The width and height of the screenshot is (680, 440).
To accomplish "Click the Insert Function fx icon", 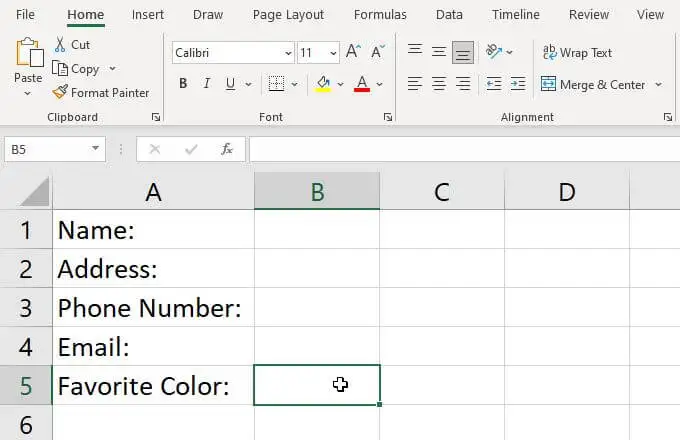I will (227, 149).
